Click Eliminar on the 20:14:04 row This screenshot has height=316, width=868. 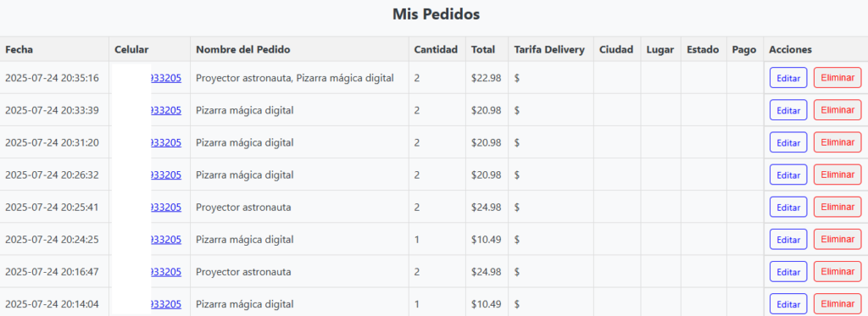pos(837,304)
